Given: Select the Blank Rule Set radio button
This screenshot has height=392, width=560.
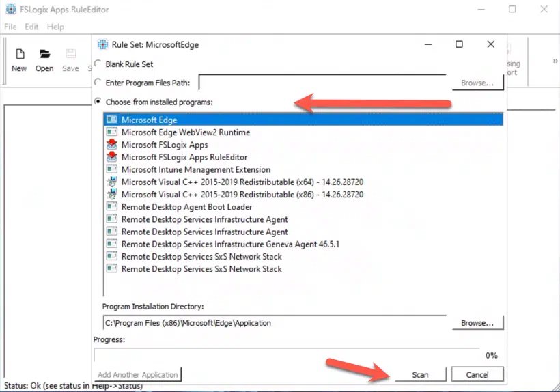Looking at the screenshot, I should pos(98,64).
